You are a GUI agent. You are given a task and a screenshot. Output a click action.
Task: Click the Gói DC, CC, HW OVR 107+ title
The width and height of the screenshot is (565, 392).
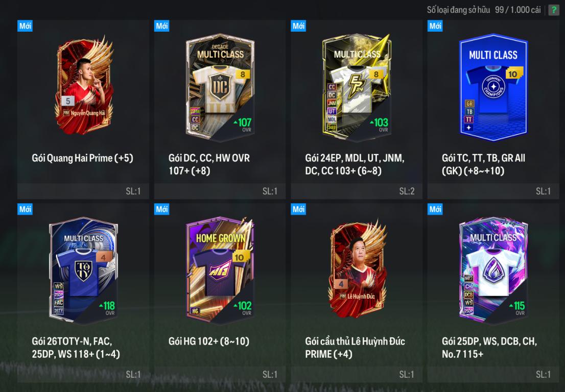click(x=209, y=164)
